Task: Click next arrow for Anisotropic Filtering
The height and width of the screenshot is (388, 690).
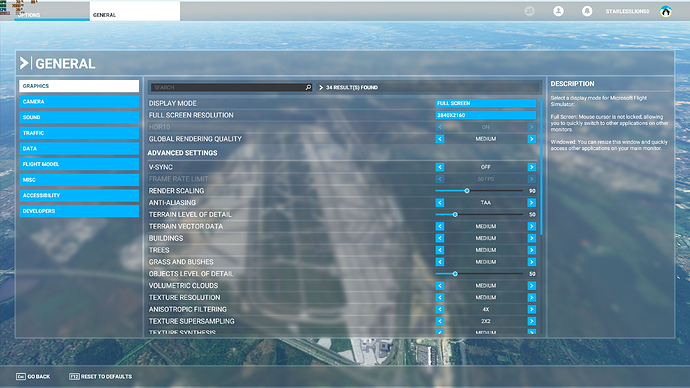Action: click(x=532, y=310)
